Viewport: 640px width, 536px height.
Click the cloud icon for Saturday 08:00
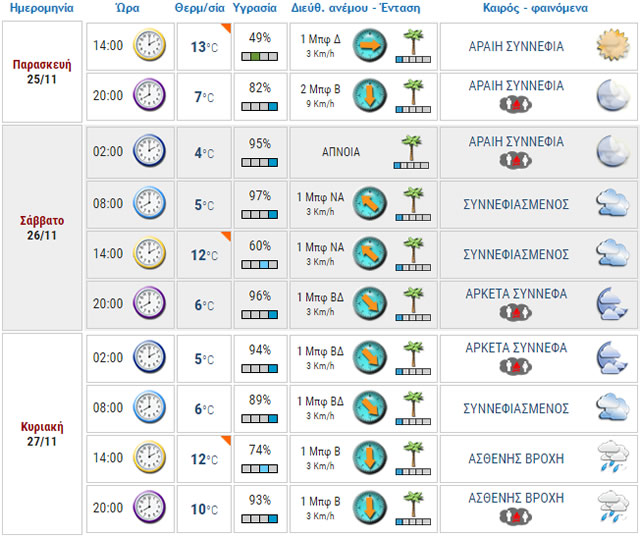pyautogui.click(x=609, y=204)
